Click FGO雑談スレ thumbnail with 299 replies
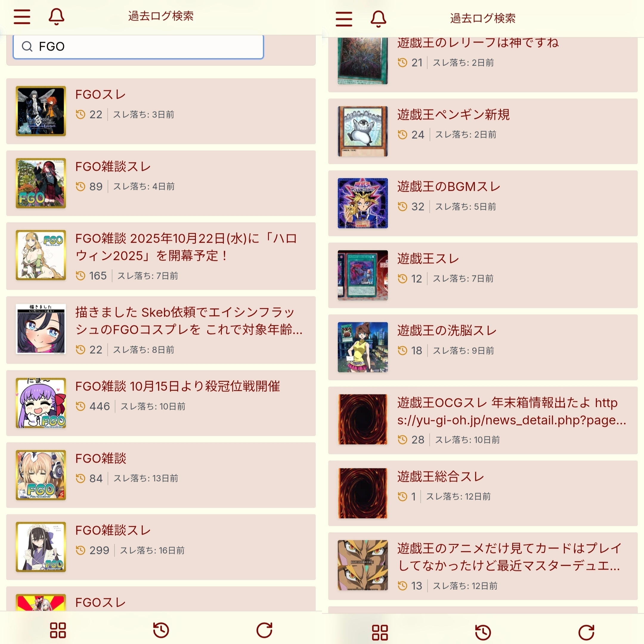The width and height of the screenshot is (644, 644). [41, 547]
